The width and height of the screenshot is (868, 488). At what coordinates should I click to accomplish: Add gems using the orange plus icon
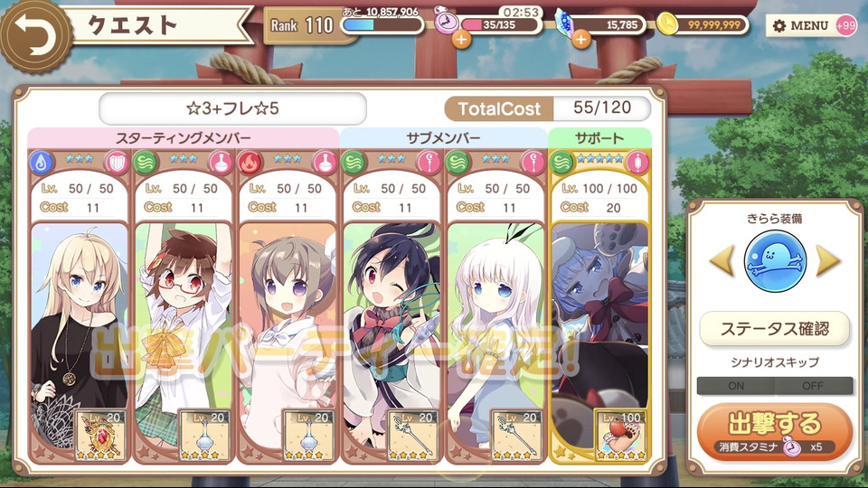click(x=580, y=39)
